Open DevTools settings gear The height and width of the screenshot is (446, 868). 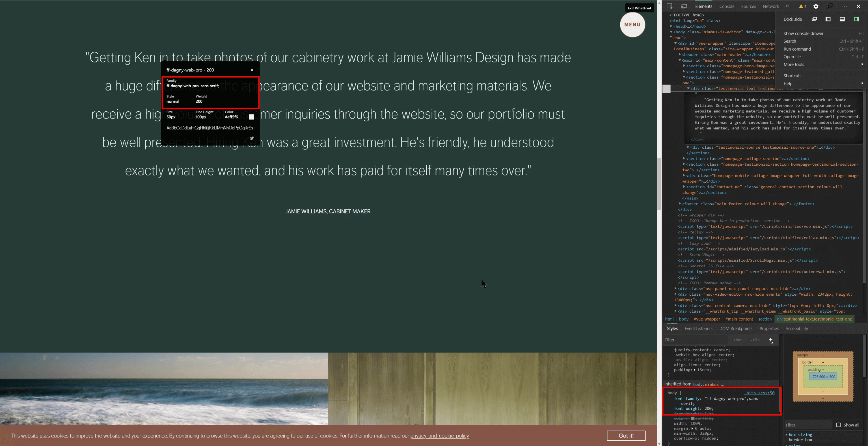[x=816, y=6]
